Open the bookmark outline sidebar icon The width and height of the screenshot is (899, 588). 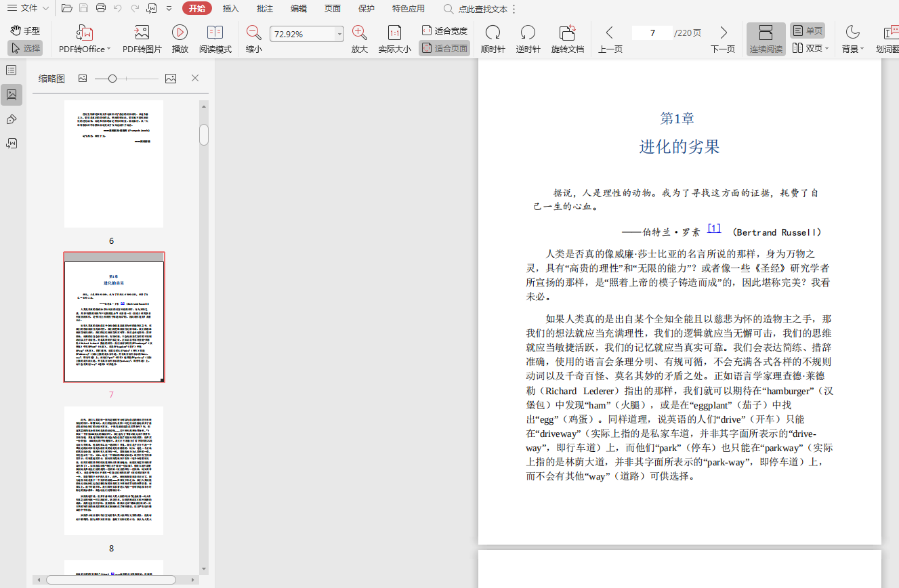coord(12,70)
